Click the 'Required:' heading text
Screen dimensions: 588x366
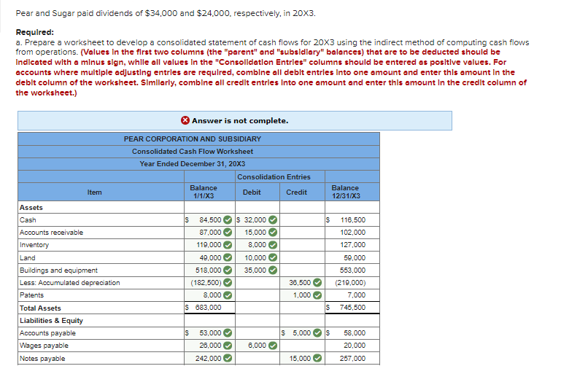(34, 32)
